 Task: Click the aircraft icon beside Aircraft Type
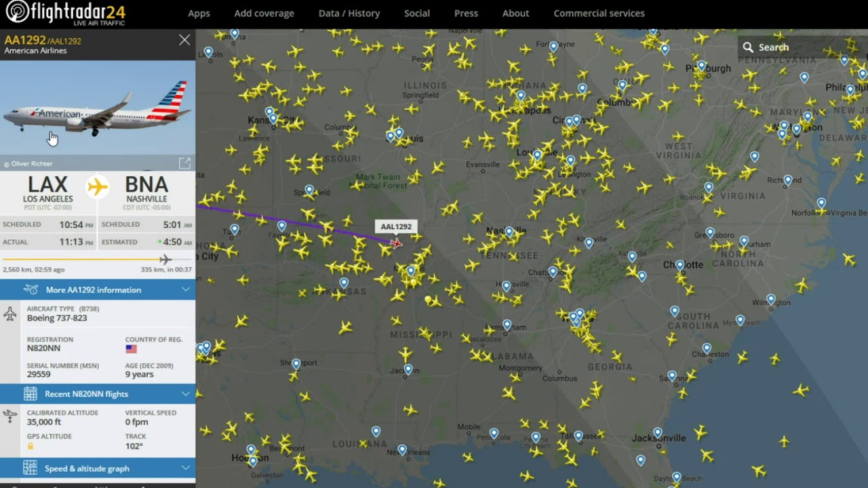(x=10, y=314)
